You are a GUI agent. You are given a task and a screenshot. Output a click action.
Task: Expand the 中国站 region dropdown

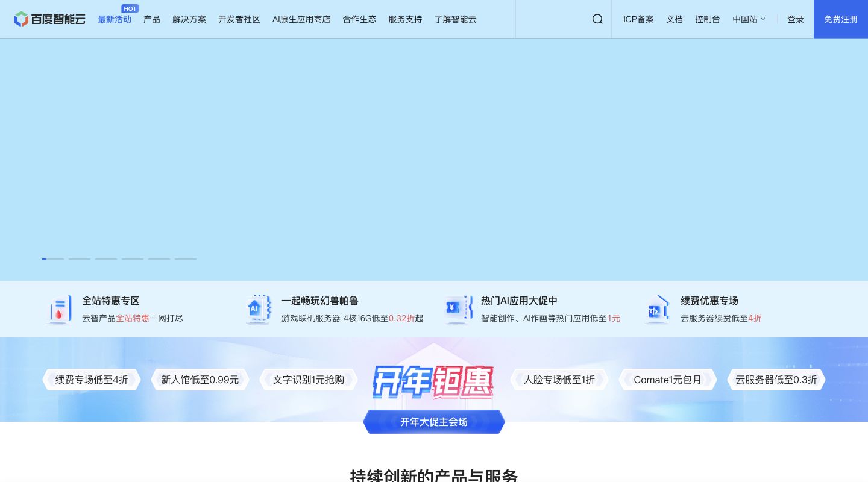749,19
